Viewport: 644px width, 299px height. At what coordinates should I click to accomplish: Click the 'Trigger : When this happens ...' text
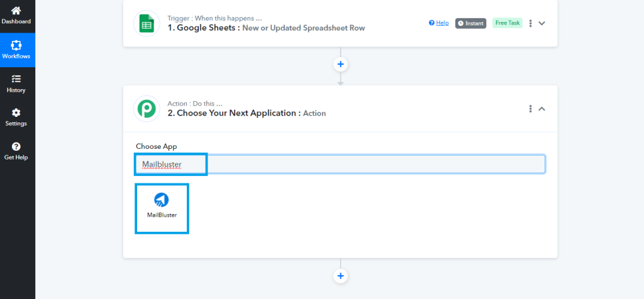(214, 18)
